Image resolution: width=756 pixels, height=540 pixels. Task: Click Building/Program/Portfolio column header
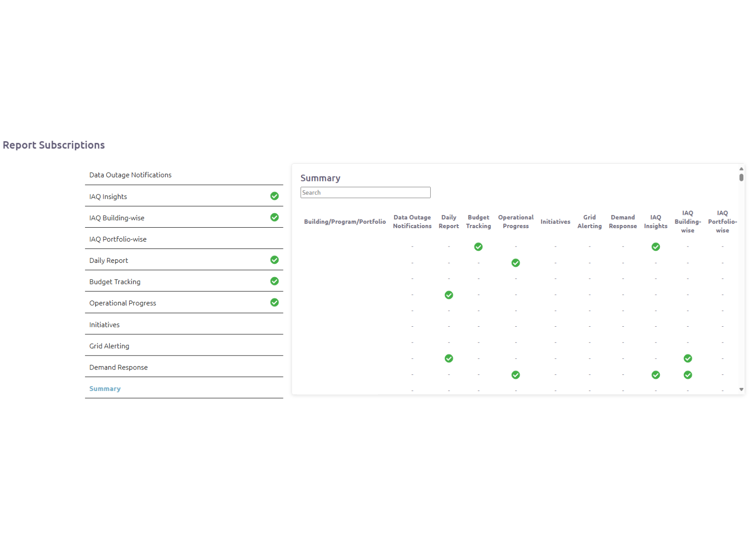[345, 221]
